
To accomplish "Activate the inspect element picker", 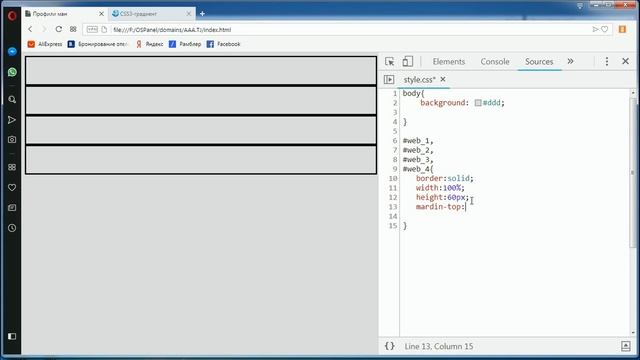I will (x=389, y=62).
